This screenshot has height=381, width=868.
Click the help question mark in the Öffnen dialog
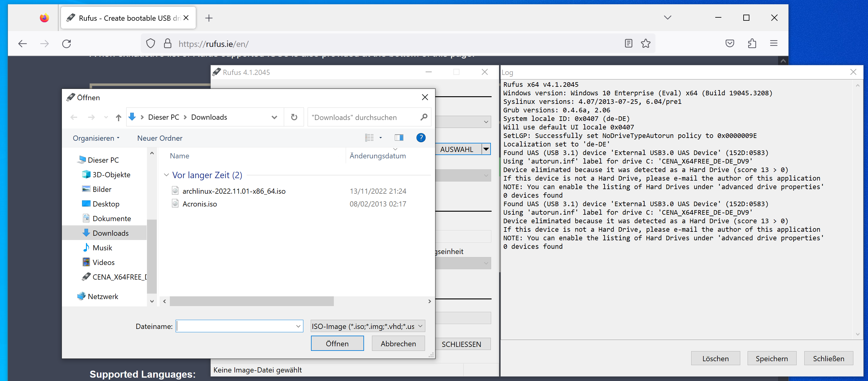pyautogui.click(x=421, y=138)
